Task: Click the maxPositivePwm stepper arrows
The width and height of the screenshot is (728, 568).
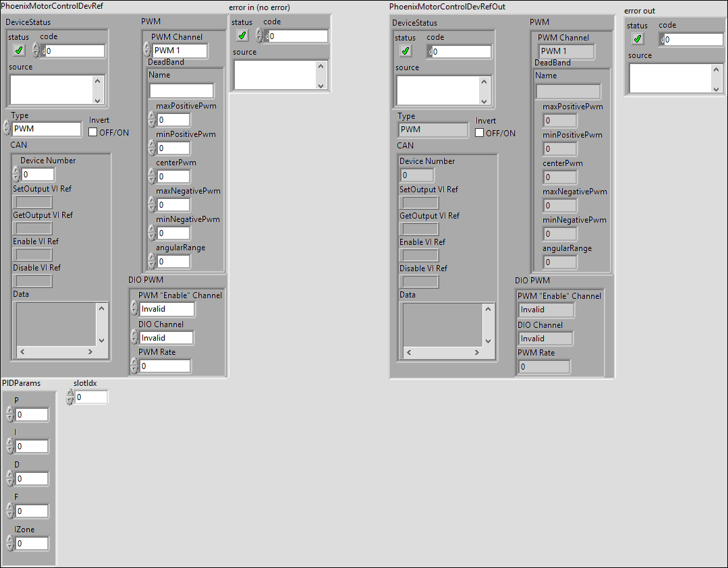Action: [152, 120]
